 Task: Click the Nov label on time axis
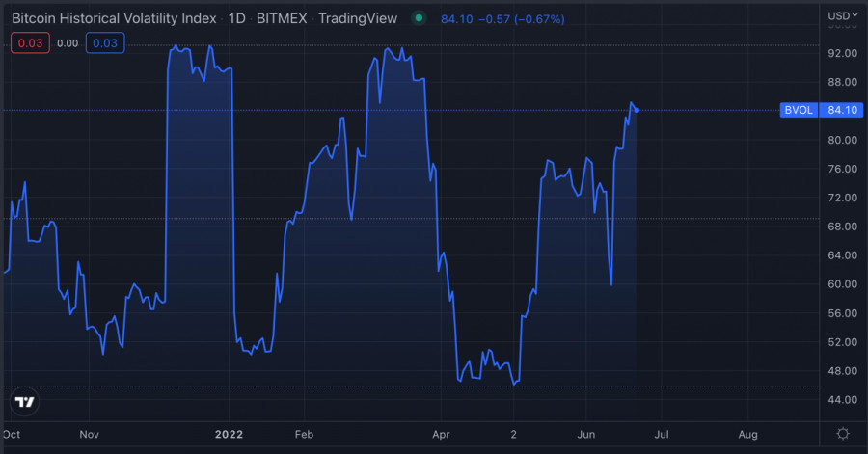tap(88, 434)
